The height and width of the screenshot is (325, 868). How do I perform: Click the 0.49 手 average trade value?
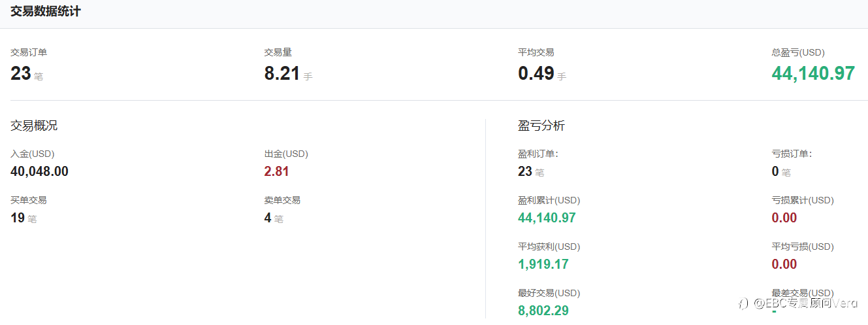[542, 73]
